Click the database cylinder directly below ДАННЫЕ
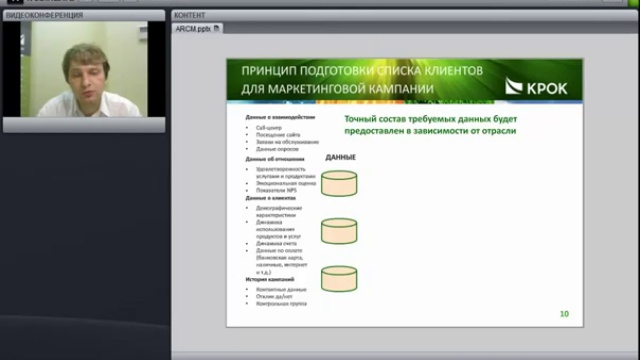 (339, 183)
